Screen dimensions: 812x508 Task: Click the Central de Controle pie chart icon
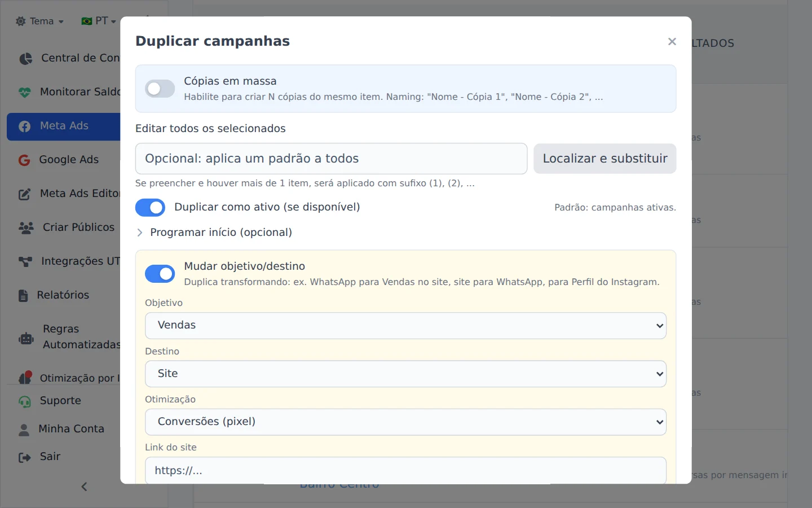(x=25, y=58)
